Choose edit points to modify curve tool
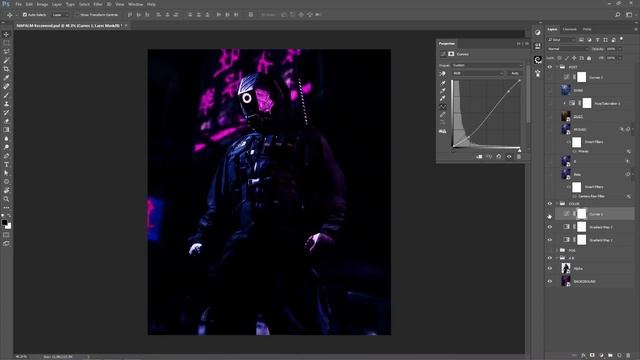 [442, 107]
